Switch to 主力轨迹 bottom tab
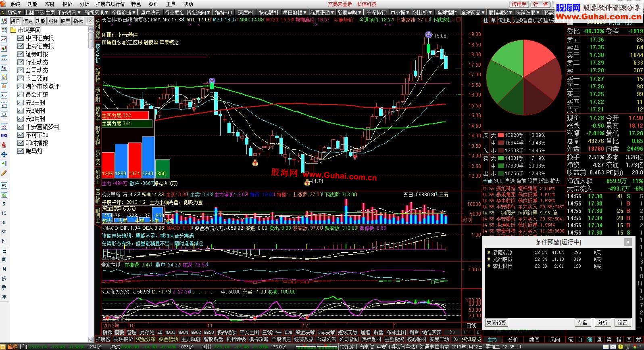This screenshot has width=644, height=350. 191,339
